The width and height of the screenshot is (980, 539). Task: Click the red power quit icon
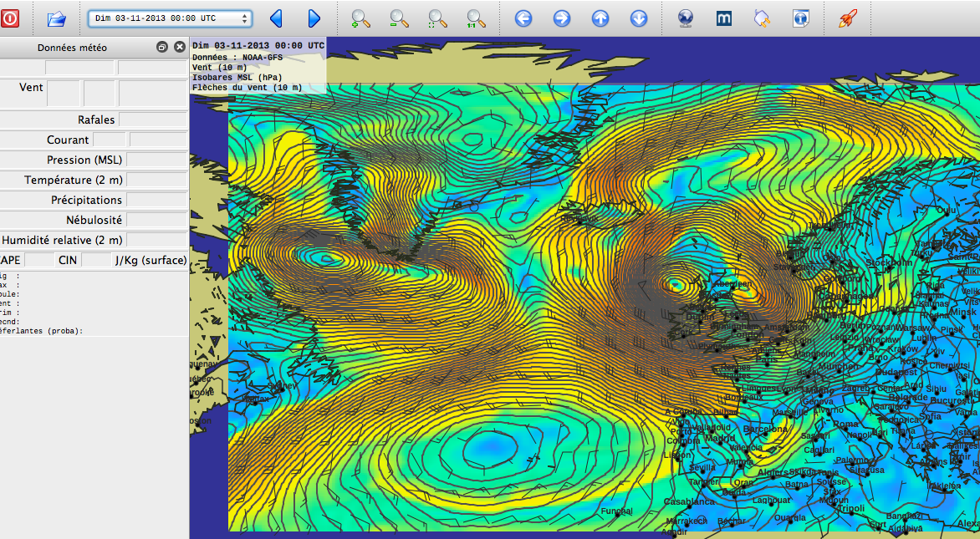(10, 18)
